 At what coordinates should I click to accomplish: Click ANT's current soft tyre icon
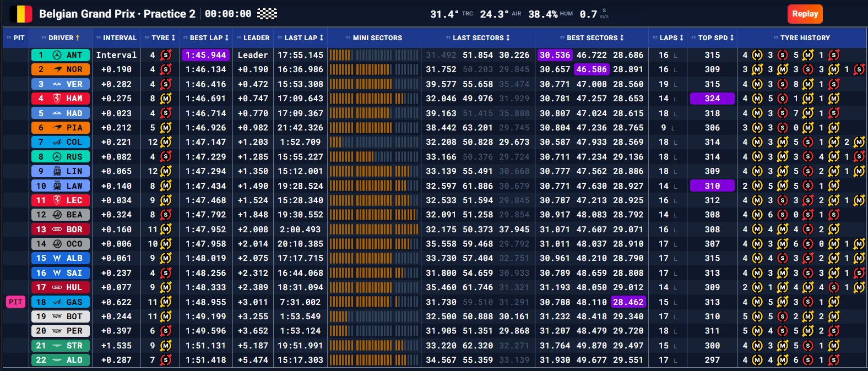[x=166, y=55]
